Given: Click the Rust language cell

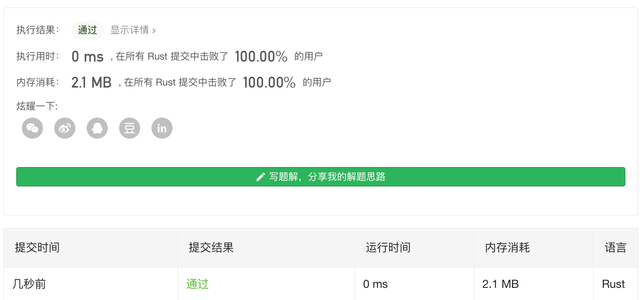Looking at the screenshot, I should tap(613, 284).
